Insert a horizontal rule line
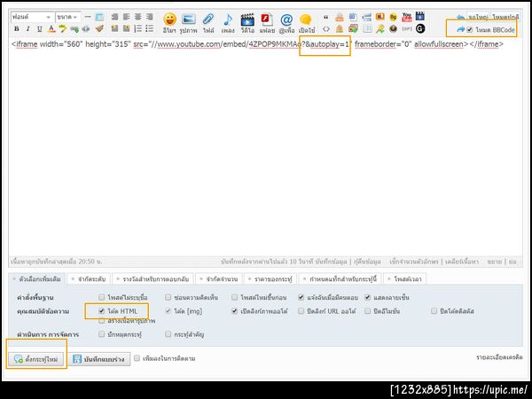532x399 pixels. point(88,17)
